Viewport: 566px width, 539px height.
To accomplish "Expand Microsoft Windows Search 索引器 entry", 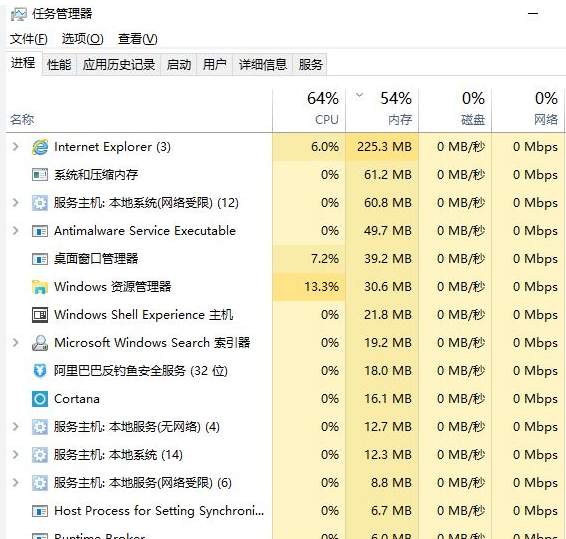I will point(16,342).
